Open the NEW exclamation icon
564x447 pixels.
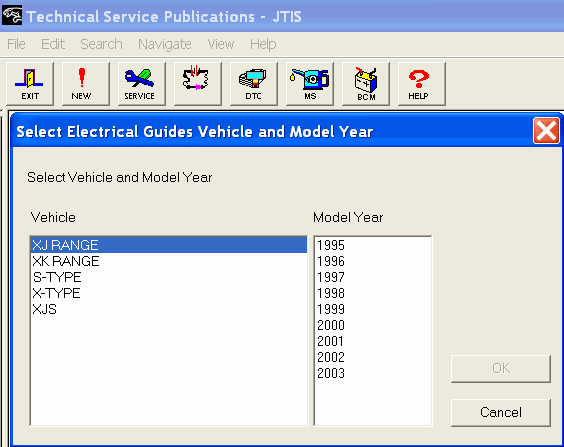coord(86,84)
